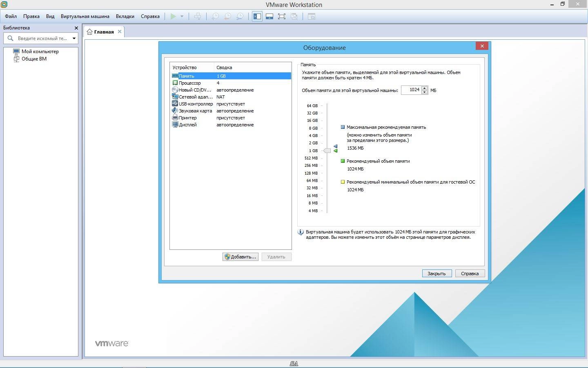This screenshot has width=588, height=368.
Task: Click the blue Максимальная рекомендуемая память legend square
Action: [343, 127]
